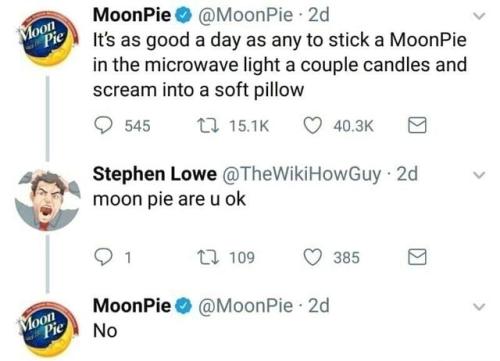The width and height of the screenshot is (500, 361).
Task: Open the 'moon pie are u ok' tweet text
Action: pyautogui.click(x=169, y=200)
